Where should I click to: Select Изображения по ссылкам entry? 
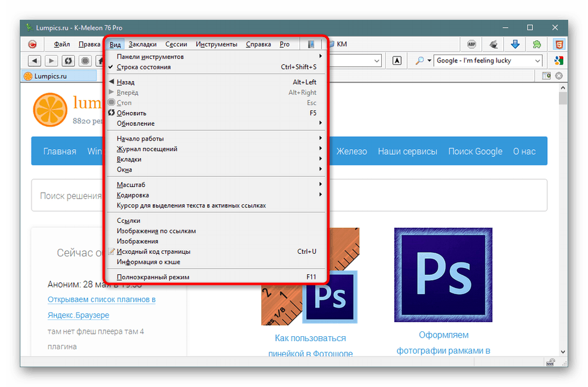tap(215, 230)
